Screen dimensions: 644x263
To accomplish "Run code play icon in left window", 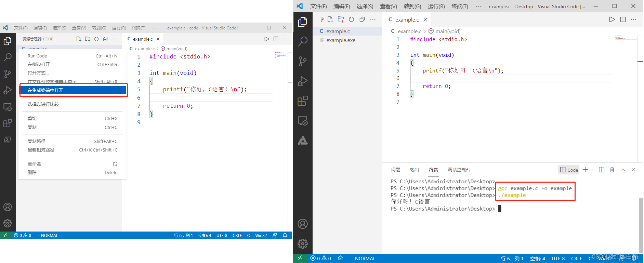I will tap(267, 39).
